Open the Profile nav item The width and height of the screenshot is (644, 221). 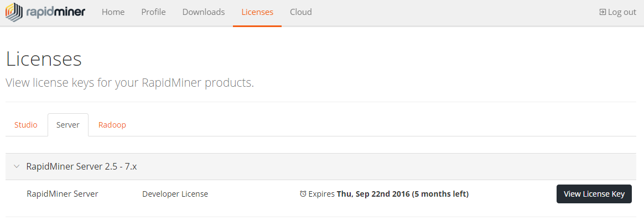click(x=153, y=12)
